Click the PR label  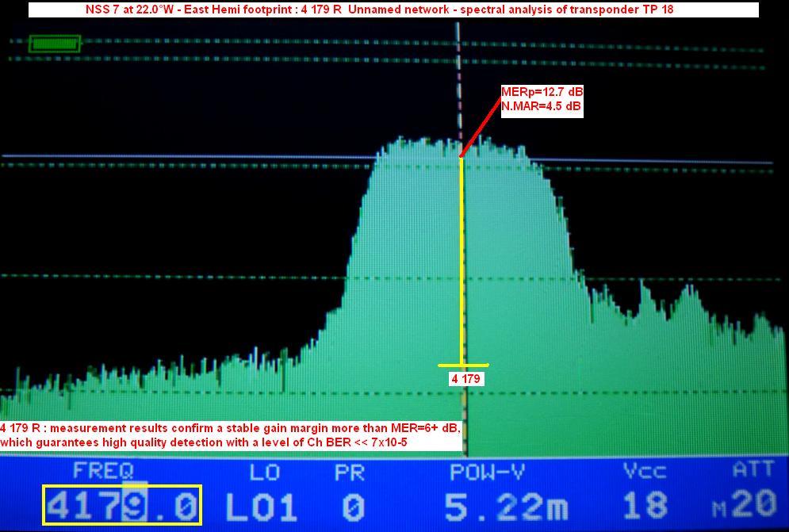click(x=349, y=473)
